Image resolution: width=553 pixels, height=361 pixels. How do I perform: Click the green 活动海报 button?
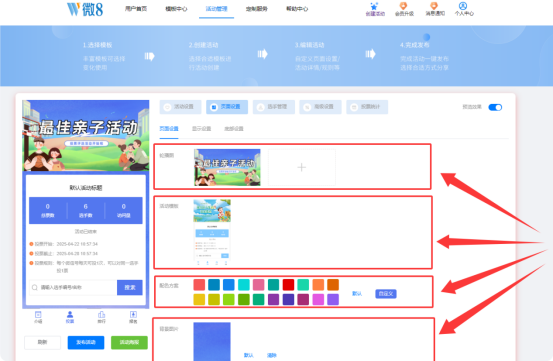click(129, 342)
